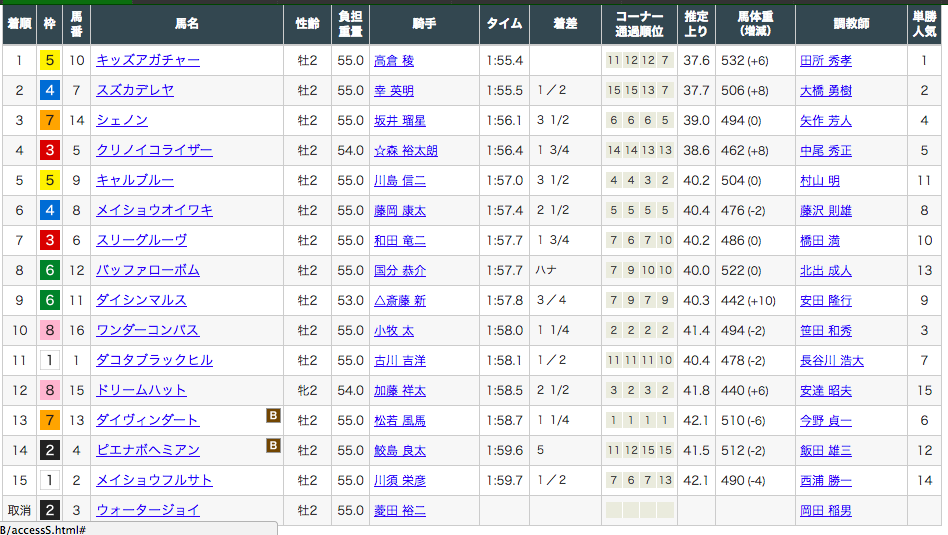View trainer 村山 明 link
The image size is (948, 535).
coord(820,180)
